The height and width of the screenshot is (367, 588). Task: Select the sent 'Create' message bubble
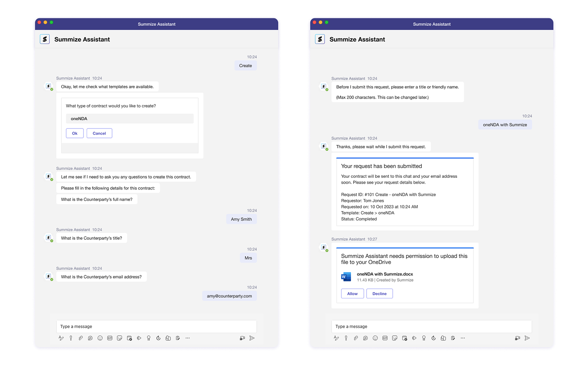click(245, 66)
